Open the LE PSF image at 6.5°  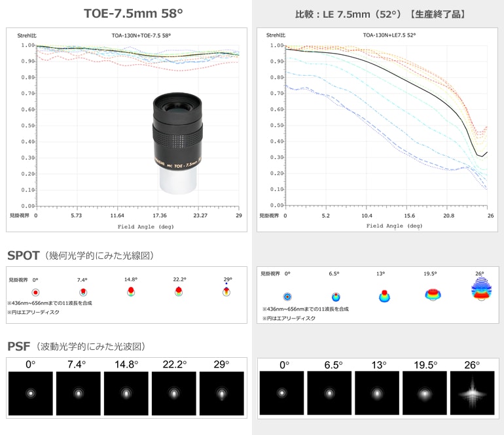pos(329,393)
